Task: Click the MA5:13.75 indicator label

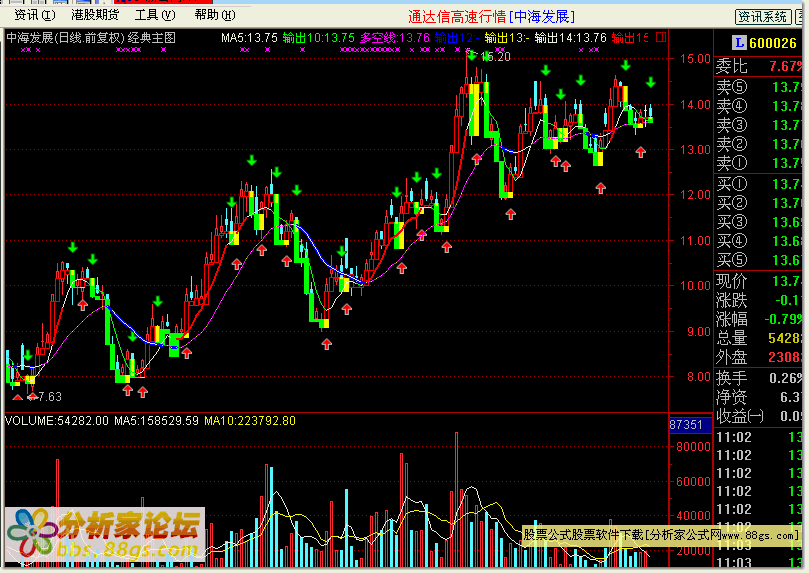Action: [x=249, y=38]
